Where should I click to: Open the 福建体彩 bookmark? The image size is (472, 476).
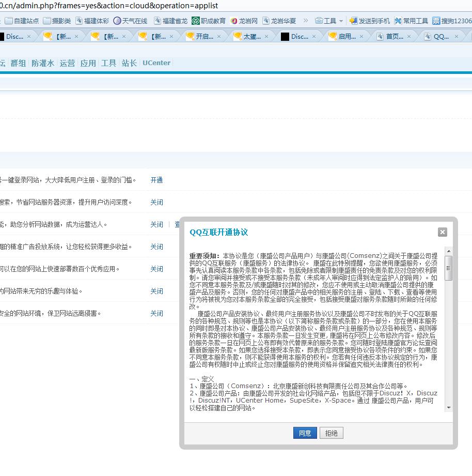point(92,21)
